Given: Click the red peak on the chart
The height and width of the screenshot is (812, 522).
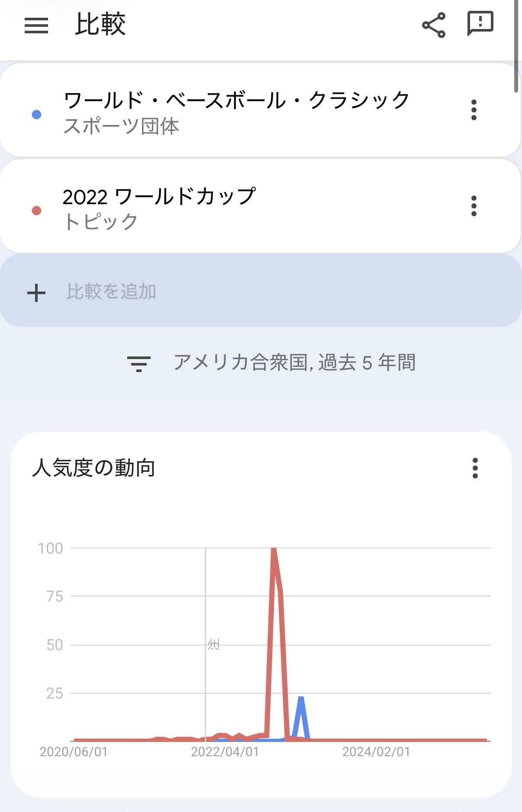Looking at the screenshot, I should 274,549.
